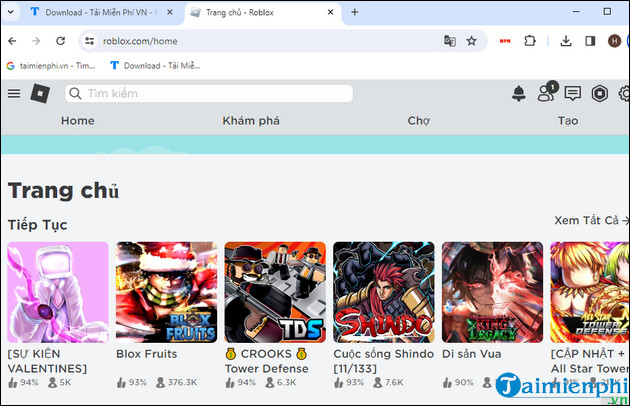
Task: Open the Chrome profile avatar
Action: tap(614, 41)
